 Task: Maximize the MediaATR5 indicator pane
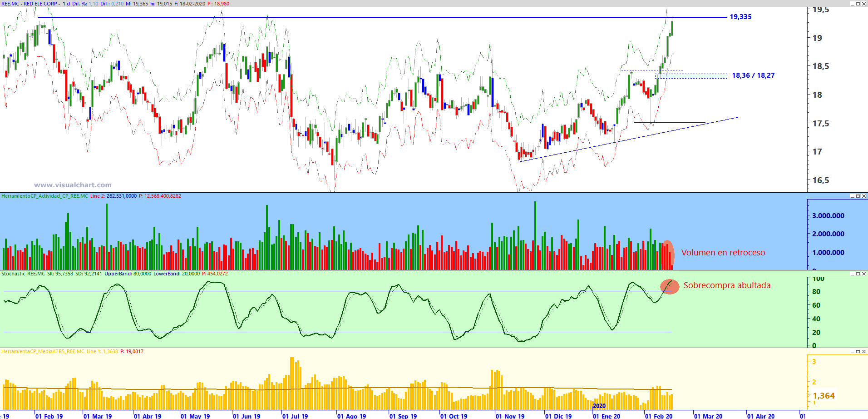[858, 351]
